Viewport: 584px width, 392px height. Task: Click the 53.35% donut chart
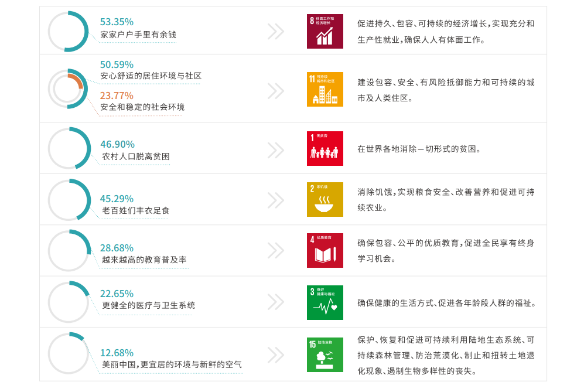tap(68, 31)
